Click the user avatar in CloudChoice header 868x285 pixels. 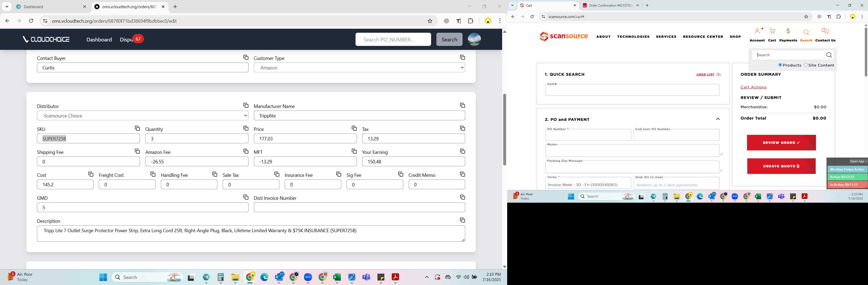tap(474, 39)
